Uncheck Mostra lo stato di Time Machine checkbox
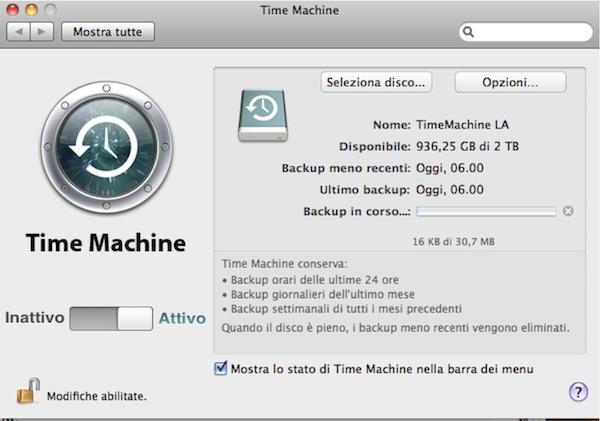Screen dimensions: 600x421 pyautogui.click(x=220, y=368)
